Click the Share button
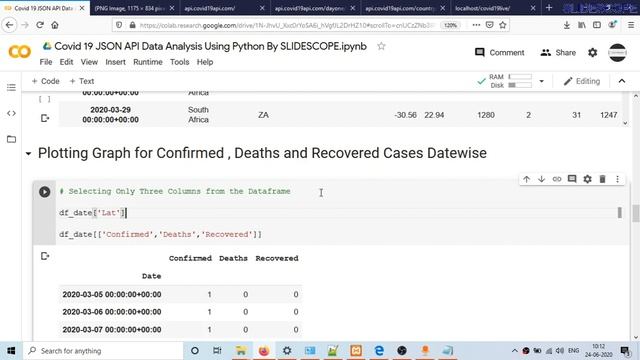The height and width of the screenshot is (360, 640). (x=558, y=53)
